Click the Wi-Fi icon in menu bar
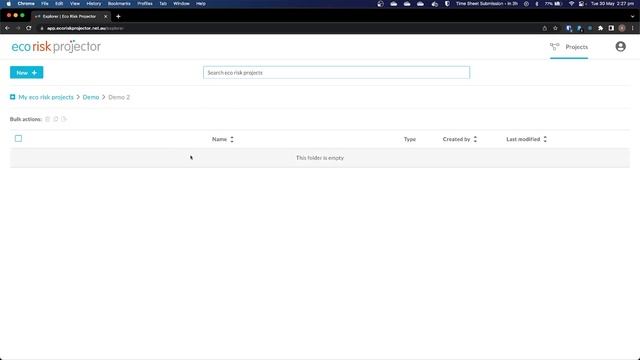640x360 pixels. click(x=571, y=4)
